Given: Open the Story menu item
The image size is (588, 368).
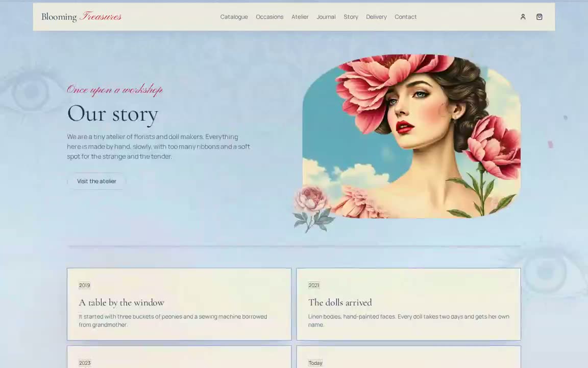Looking at the screenshot, I should (351, 17).
